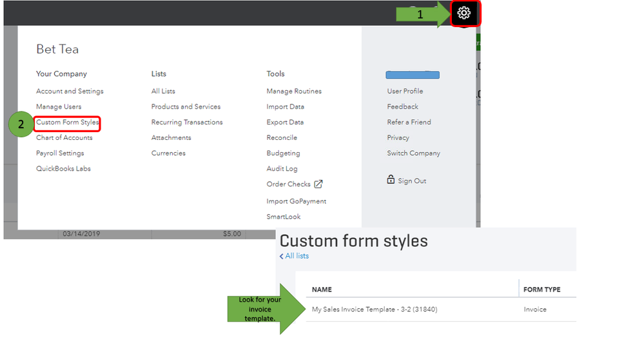
Task: Click the Bet Tea company name
Action: (57, 49)
